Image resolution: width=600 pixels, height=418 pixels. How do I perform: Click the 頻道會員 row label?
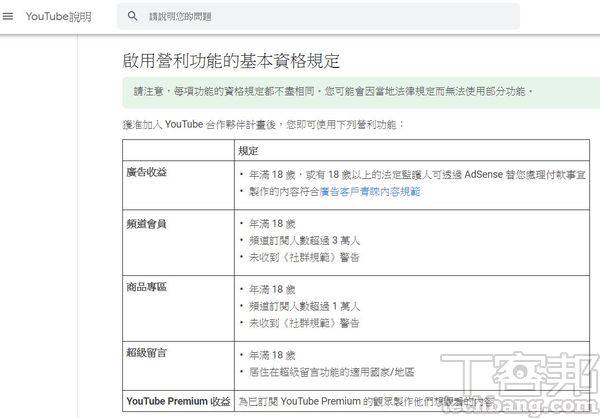(x=147, y=224)
